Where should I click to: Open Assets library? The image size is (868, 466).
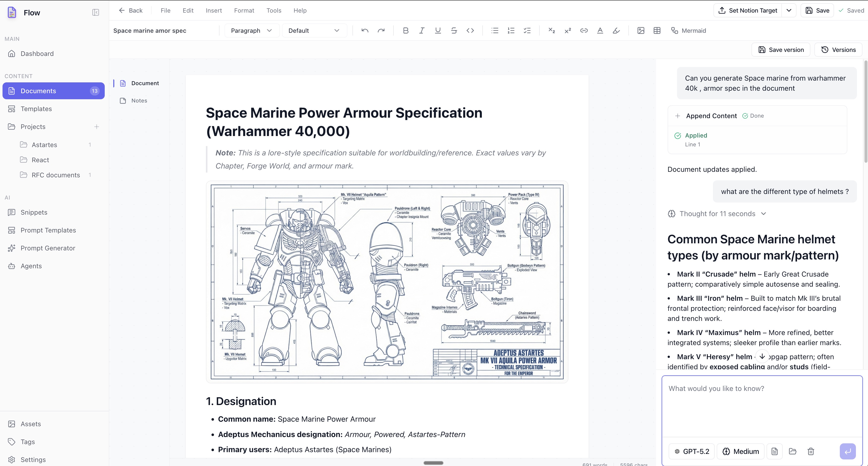[54, 424]
